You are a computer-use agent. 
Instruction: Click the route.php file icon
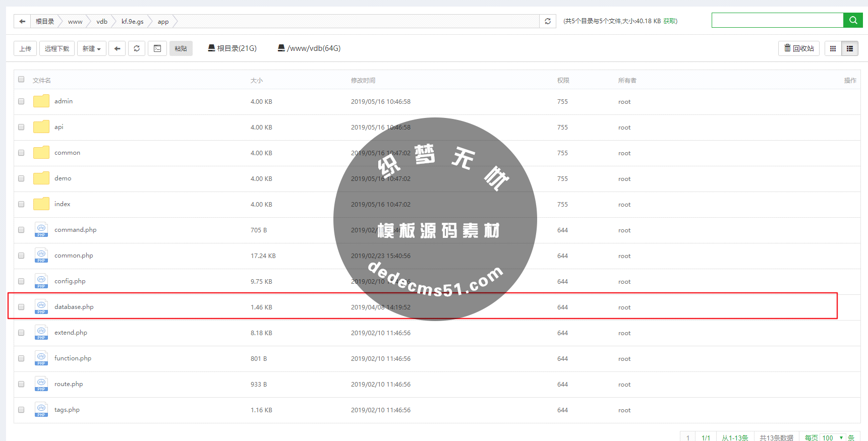coord(41,384)
